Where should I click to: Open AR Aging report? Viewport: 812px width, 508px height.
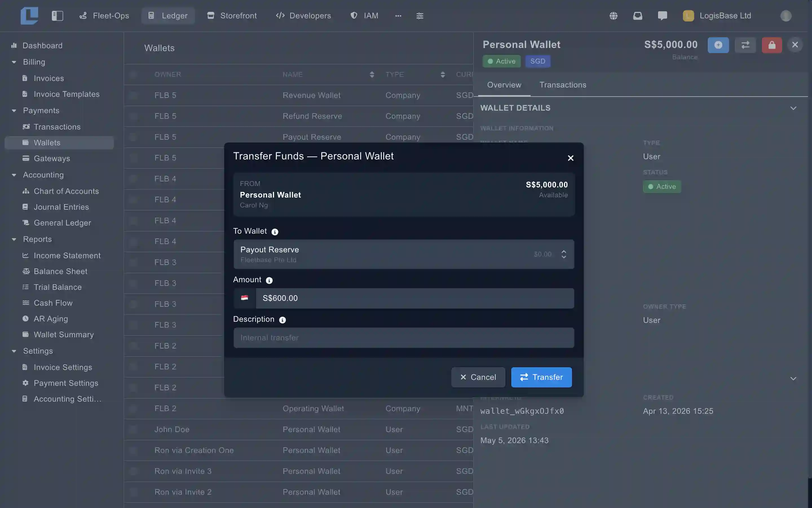tap(51, 319)
